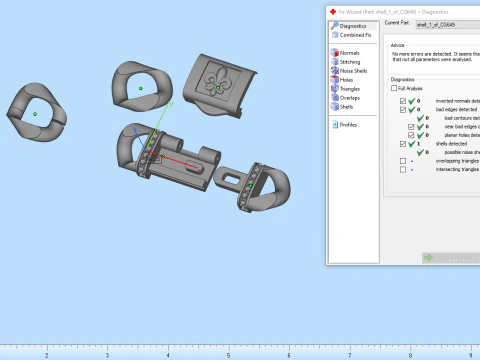The image size is (480, 360).
Task: Click ruler mark 5 at the bottom
Action: 228,355
